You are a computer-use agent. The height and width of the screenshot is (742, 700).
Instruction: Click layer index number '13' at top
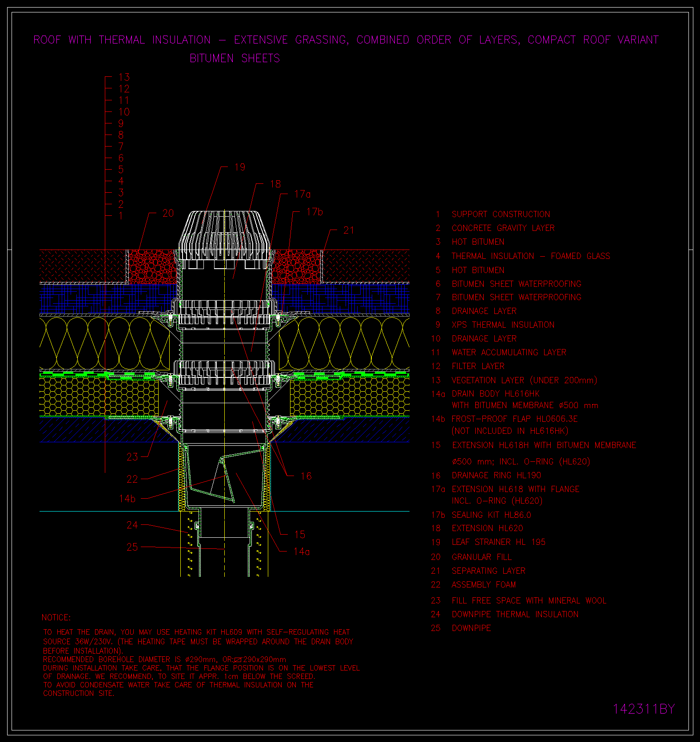(124, 77)
